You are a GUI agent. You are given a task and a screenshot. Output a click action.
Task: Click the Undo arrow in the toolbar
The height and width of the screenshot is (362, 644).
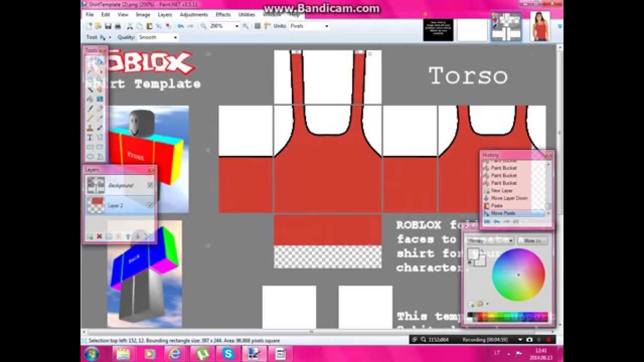tap(181, 26)
